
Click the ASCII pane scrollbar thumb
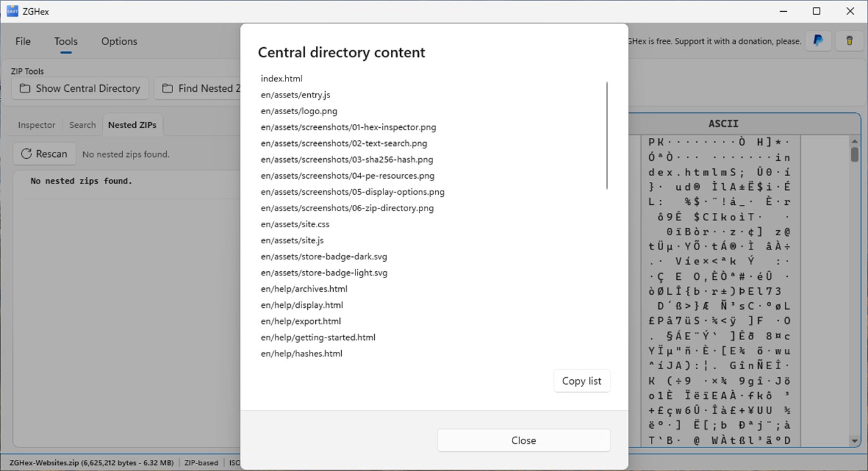click(x=854, y=154)
